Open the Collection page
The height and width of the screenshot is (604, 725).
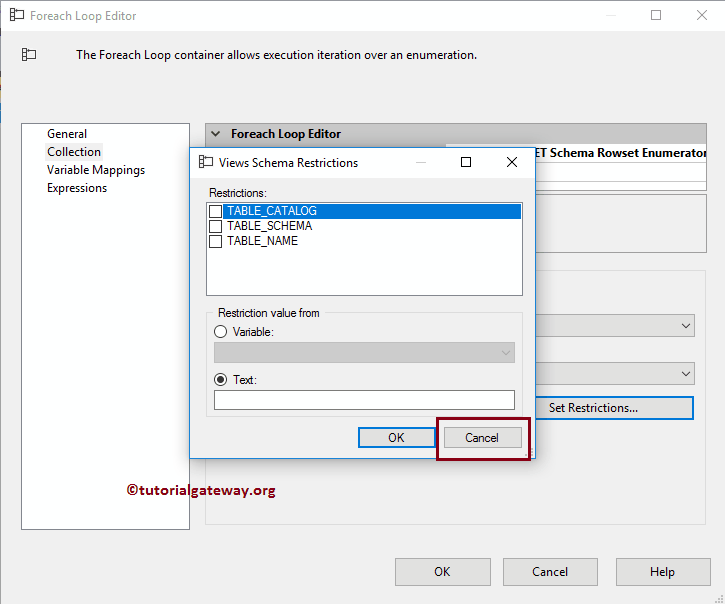74,152
